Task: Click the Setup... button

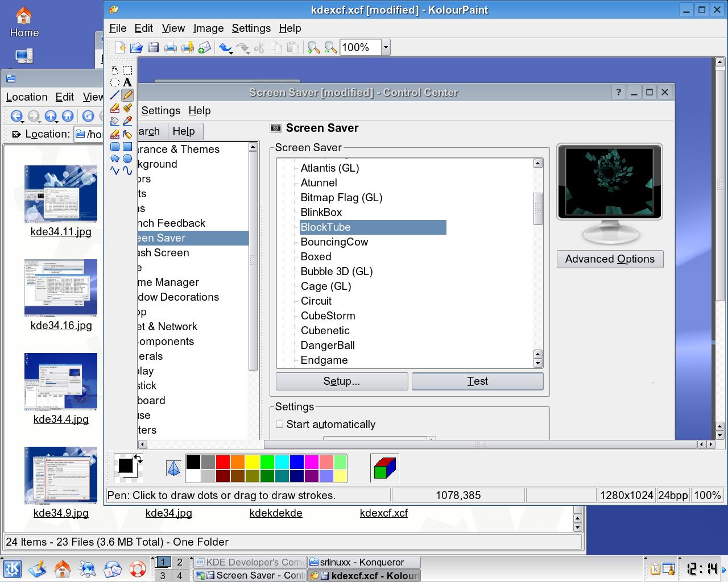Action: coord(342,381)
